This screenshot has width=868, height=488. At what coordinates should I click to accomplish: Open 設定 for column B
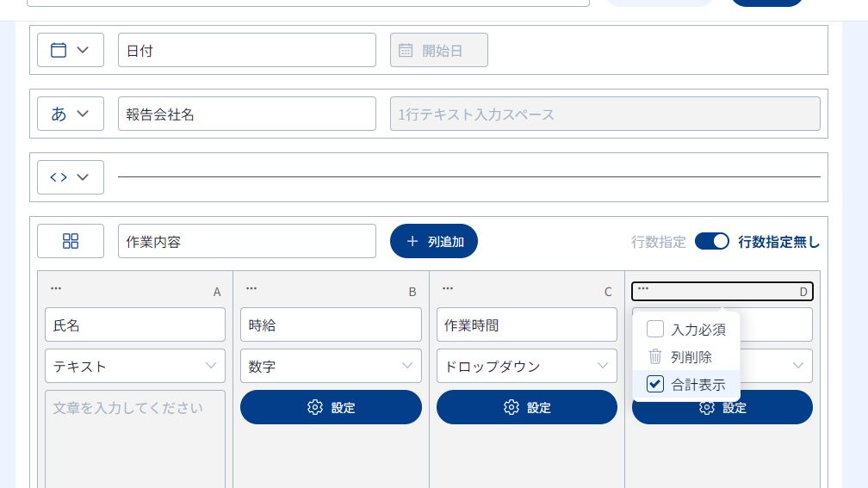pos(331,407)
